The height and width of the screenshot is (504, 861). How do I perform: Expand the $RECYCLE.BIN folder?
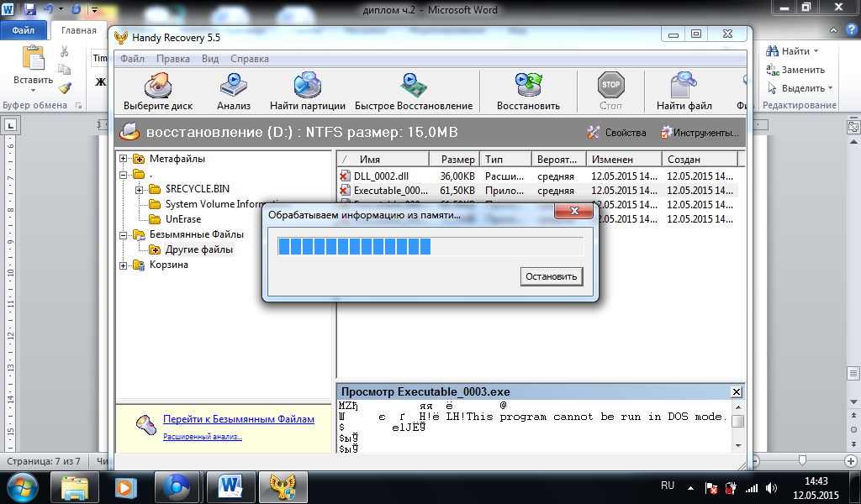click(x=139, y=190)
